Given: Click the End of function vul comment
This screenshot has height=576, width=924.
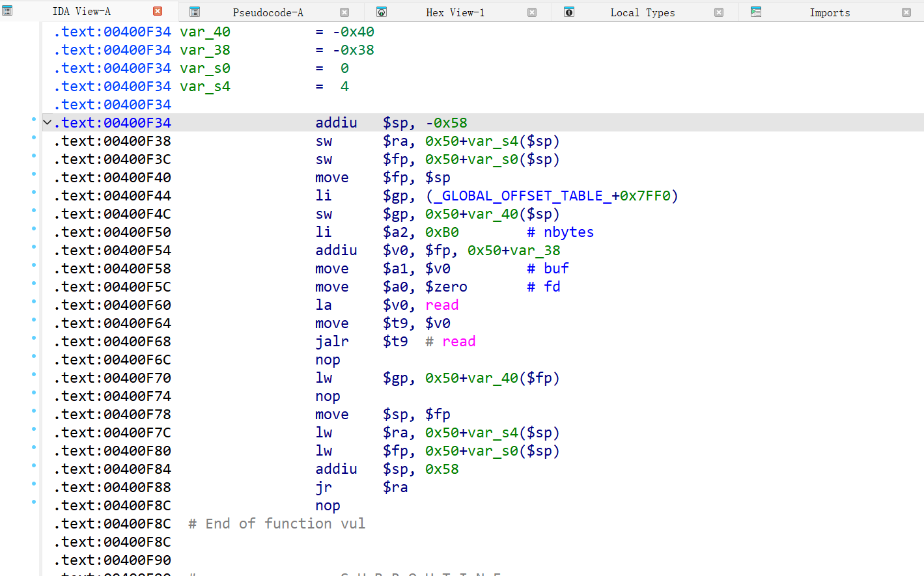Looking at the screenshot, I should pyautogui.click(x=277, y=524).
